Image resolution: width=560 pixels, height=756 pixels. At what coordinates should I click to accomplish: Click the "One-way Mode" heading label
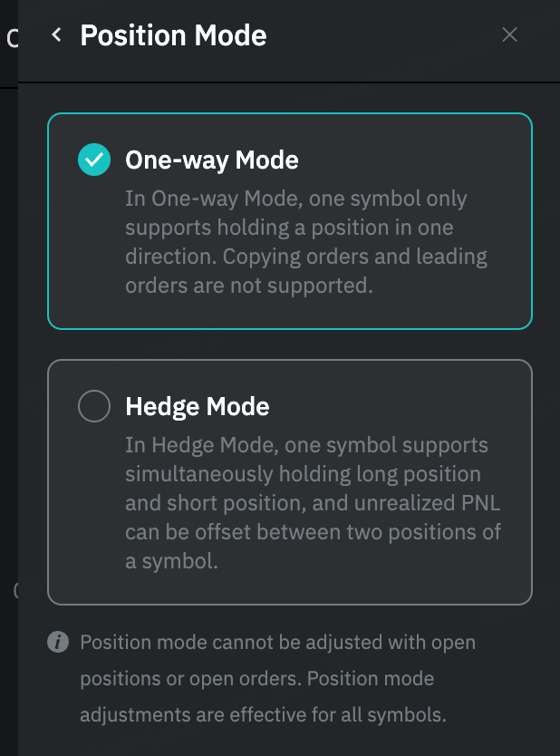click(211, 160)
